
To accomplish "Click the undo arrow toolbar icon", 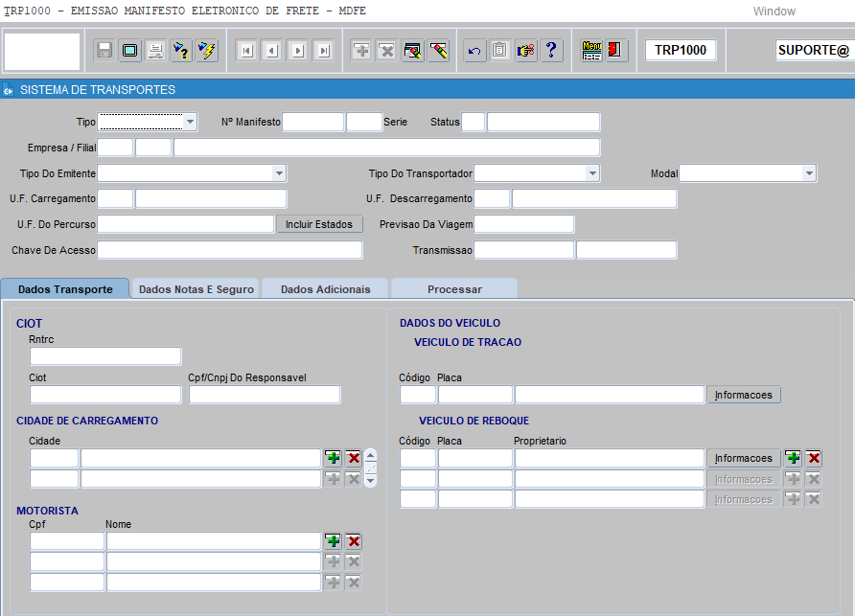I will (x=474, y=51).
